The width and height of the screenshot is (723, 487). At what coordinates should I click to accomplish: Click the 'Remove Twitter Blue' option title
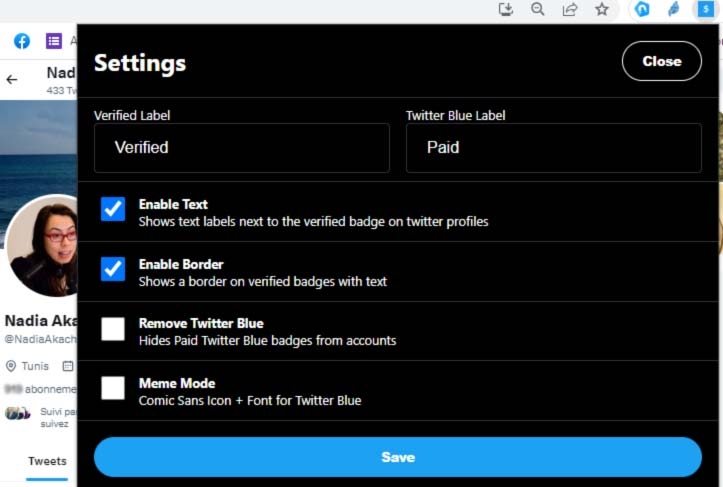pyautogui.click(x=201, y=323)
